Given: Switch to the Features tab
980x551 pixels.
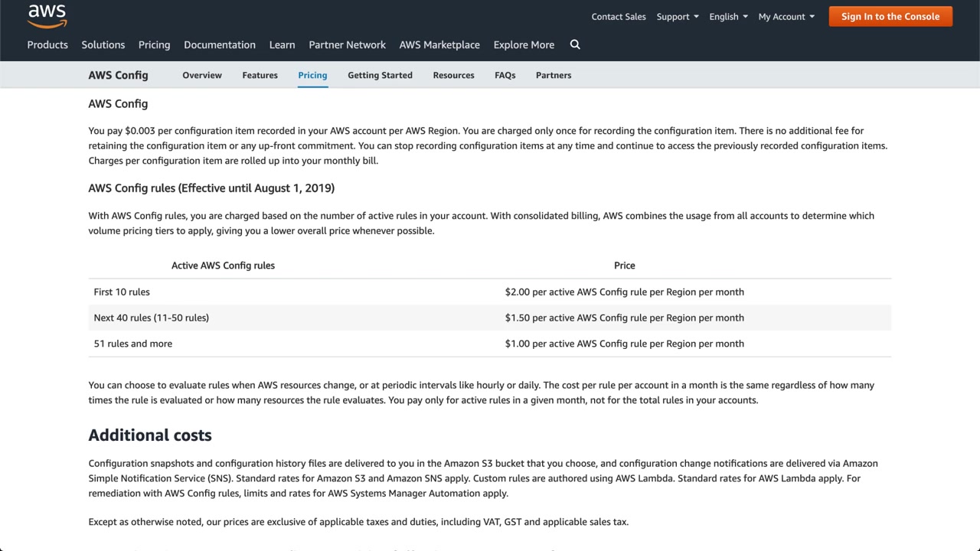Looking at the screenshot, I should coord(260,75).
